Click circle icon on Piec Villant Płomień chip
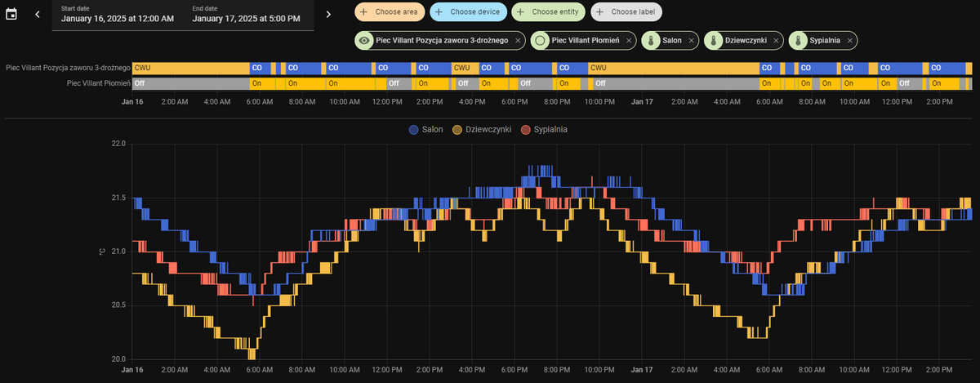This screenshot has width=980, height=383. point(540,40)
